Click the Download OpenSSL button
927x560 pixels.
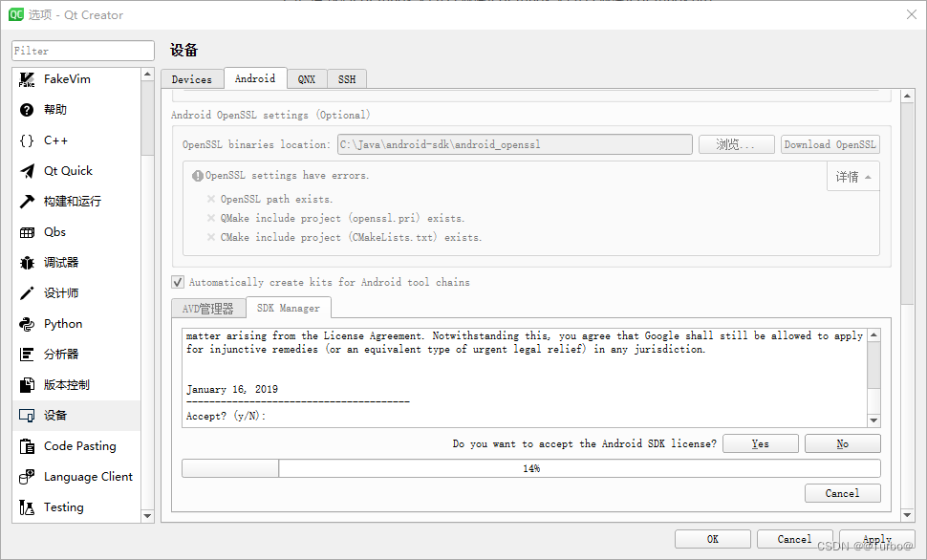(830, 144)
